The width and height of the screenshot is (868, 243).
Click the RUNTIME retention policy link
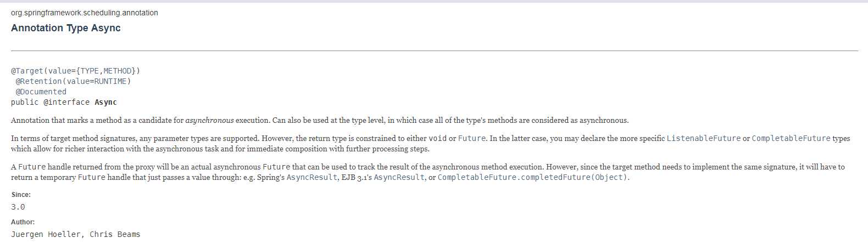point(110,81)
